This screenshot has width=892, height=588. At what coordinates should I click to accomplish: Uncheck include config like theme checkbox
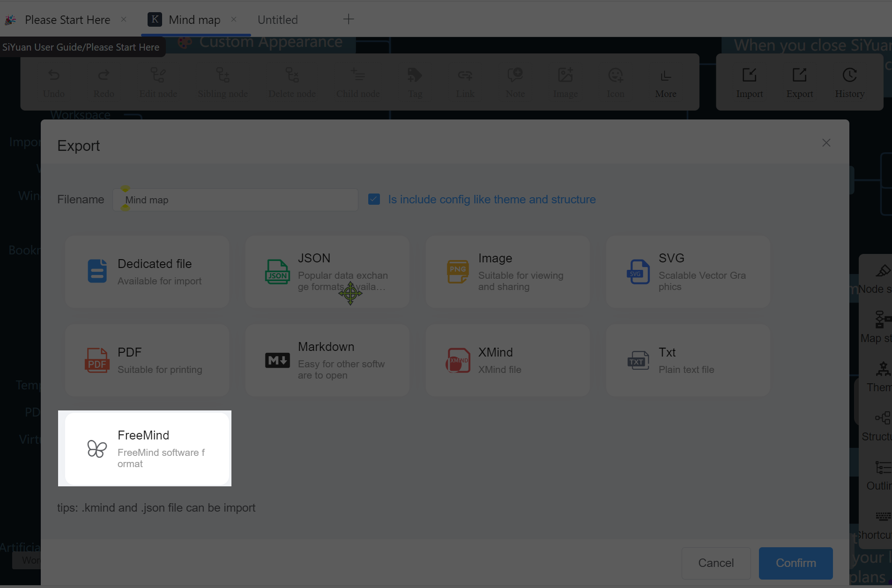[x=374, y=199]
